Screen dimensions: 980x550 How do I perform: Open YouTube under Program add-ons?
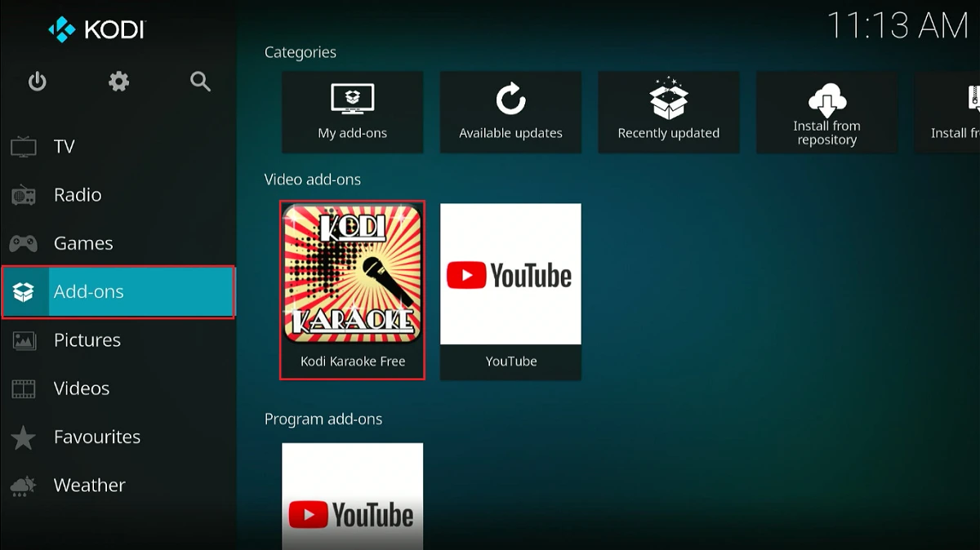click(353, 496)
